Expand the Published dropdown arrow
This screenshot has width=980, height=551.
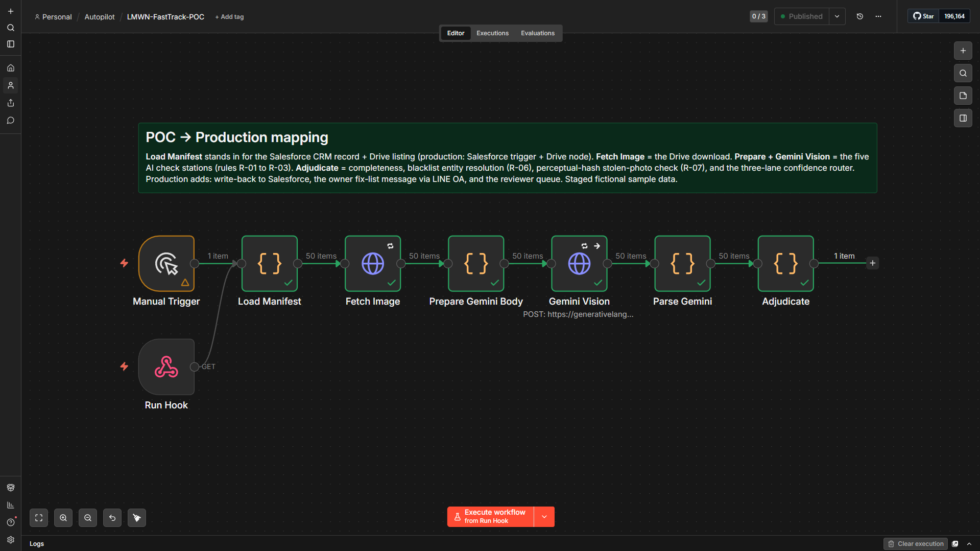(x=837, y=16)
